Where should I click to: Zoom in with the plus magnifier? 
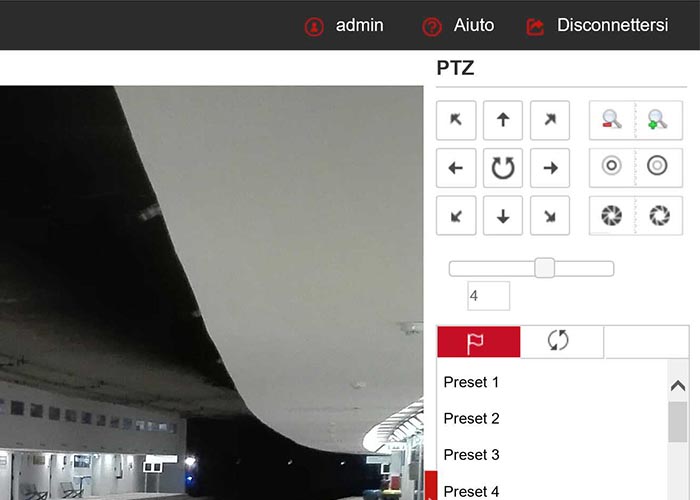click(x=658, y=120)
